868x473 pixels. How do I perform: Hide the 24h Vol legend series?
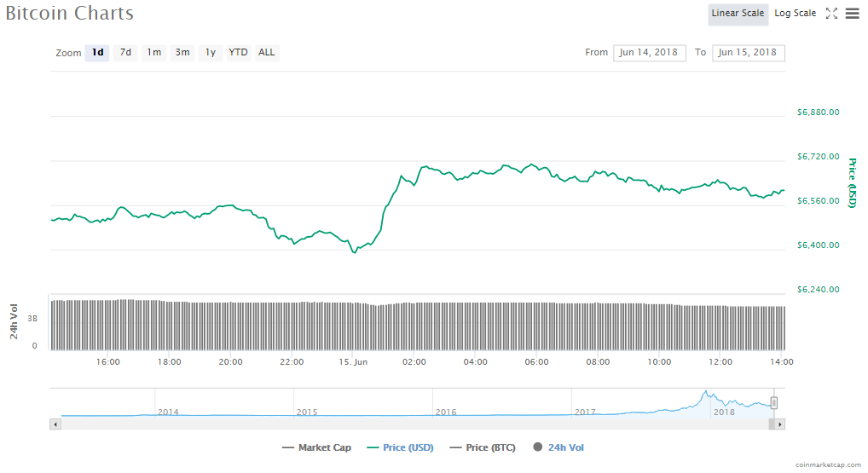click(558, 447)
